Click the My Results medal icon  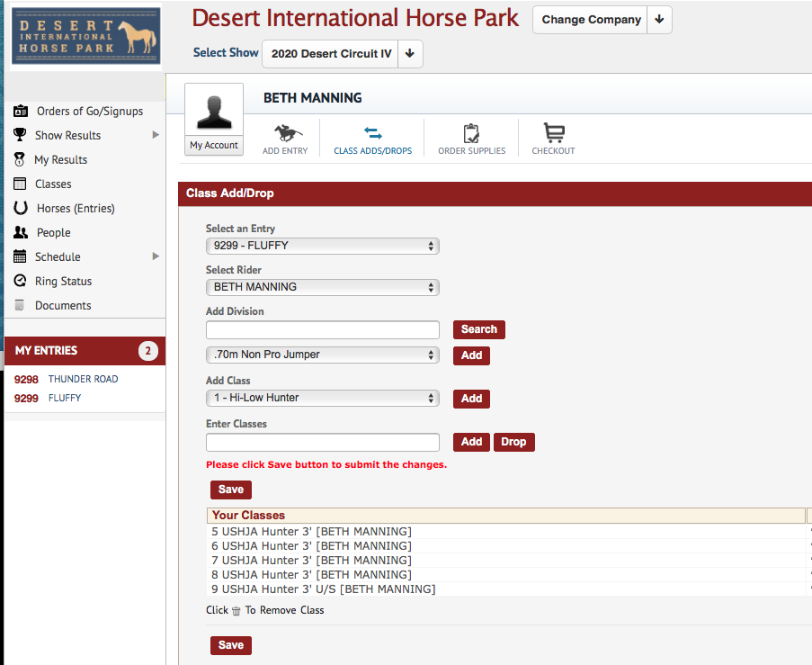coord(20,159)
